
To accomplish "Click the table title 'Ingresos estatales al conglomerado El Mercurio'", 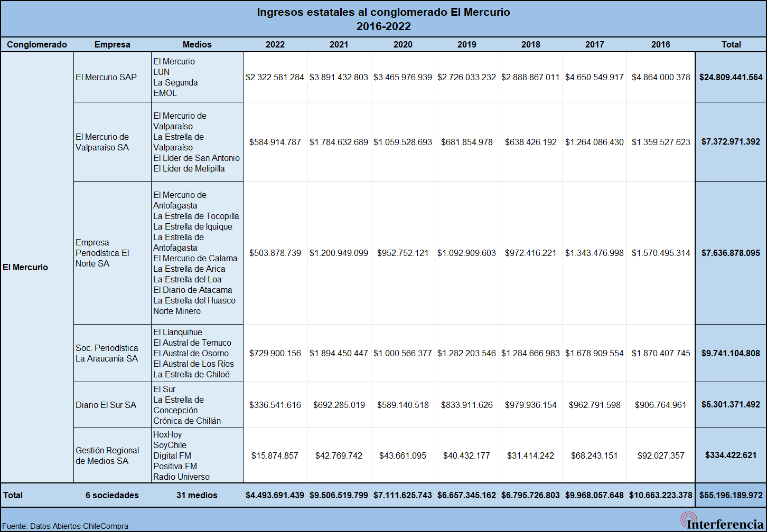I will pyautogui.click(x=383, y=12).
